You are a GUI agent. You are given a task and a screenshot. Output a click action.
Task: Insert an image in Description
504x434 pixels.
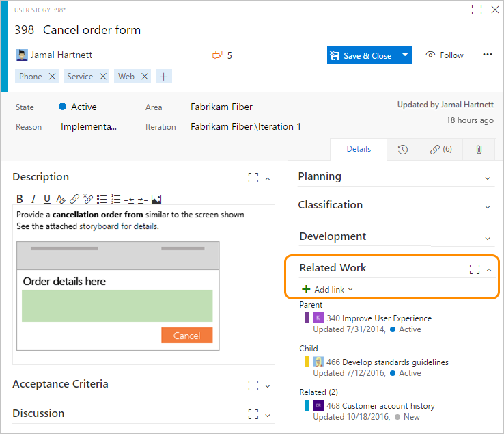click(156, 199)
